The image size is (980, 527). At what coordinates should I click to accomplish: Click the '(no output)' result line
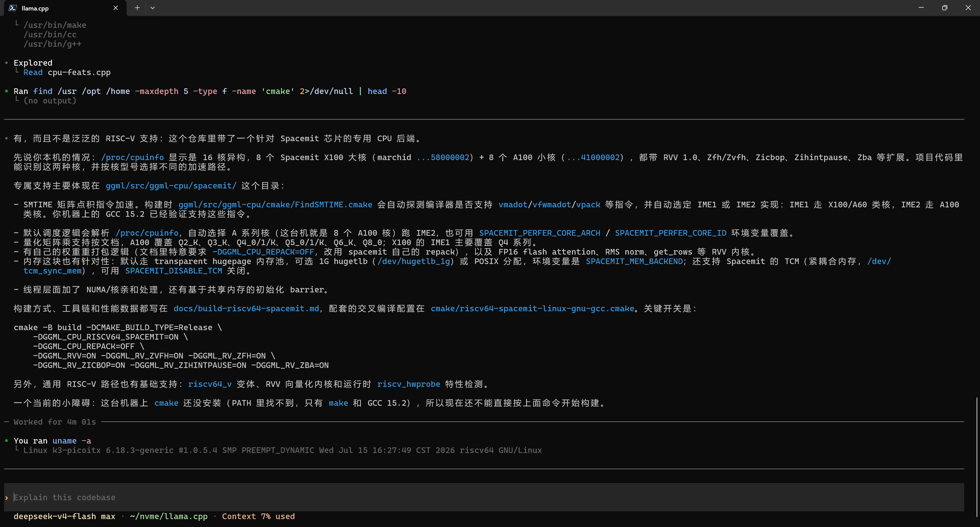click(x=50, y=101)
